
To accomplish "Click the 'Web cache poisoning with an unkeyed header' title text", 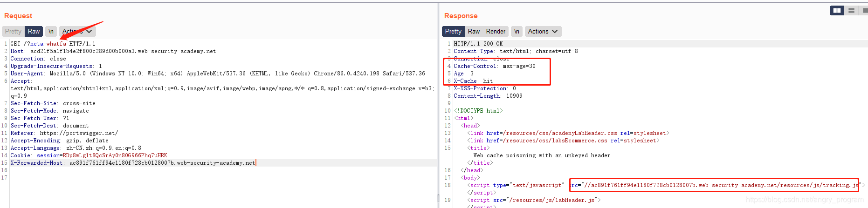I will click(542, 155).
